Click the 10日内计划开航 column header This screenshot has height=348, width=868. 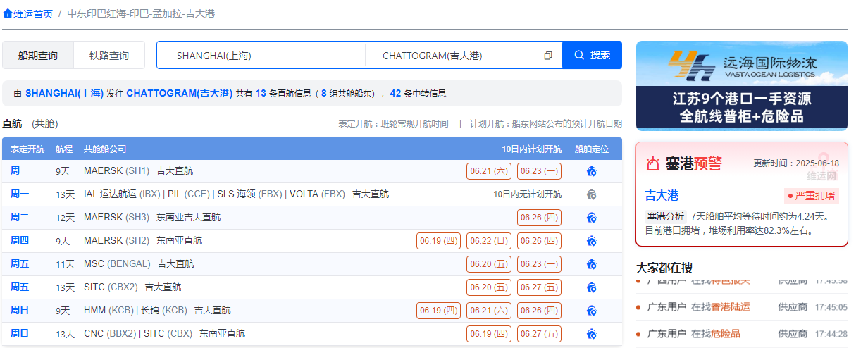(532, 149)
